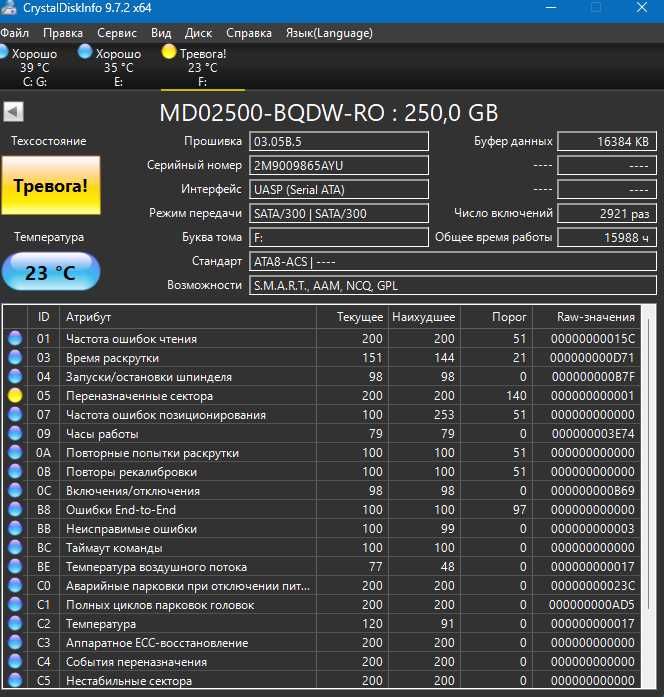Click status orb of attribute 0A row
This screenshot has height=697, width=664.
point(15,453)
